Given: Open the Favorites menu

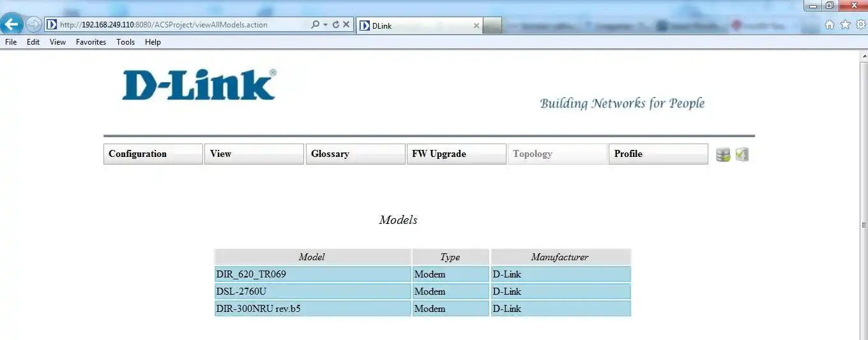Looking at the screenshot, I should 91,42.
